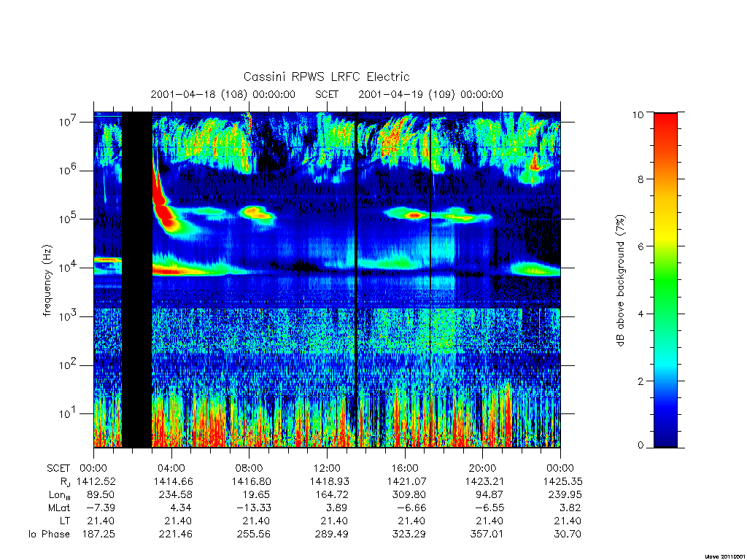This screenshot has height=560, width=747.
Task: Click the 'LT' row label
Action: click(64, 521)
